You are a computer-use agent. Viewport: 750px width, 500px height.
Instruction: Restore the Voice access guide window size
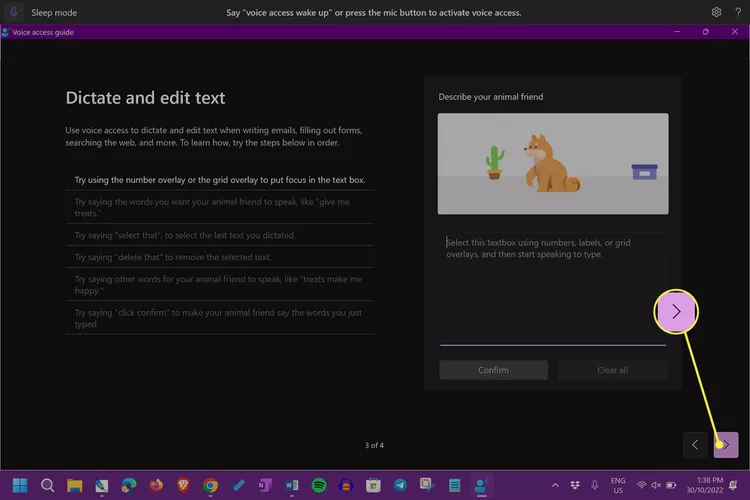[706, 32]
